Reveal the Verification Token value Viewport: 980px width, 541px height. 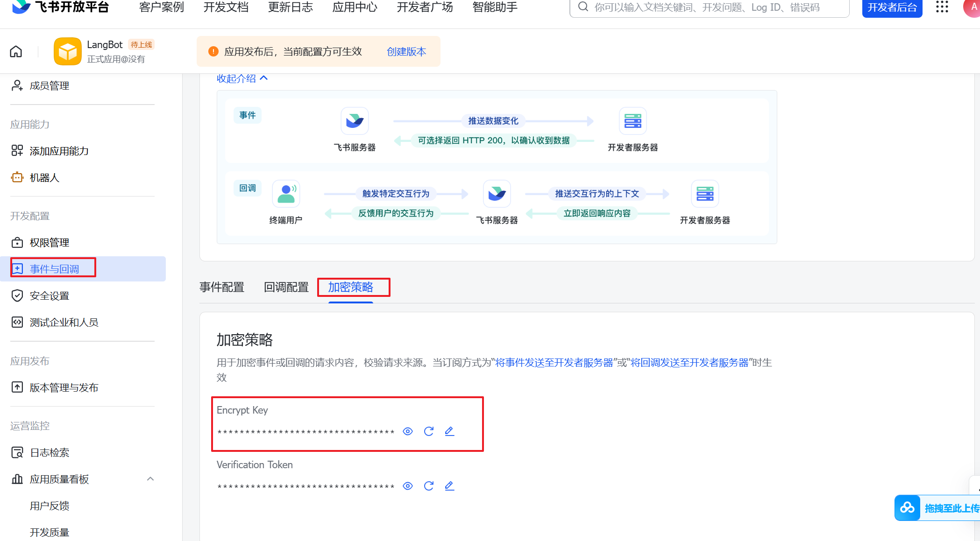click(408, 486)
